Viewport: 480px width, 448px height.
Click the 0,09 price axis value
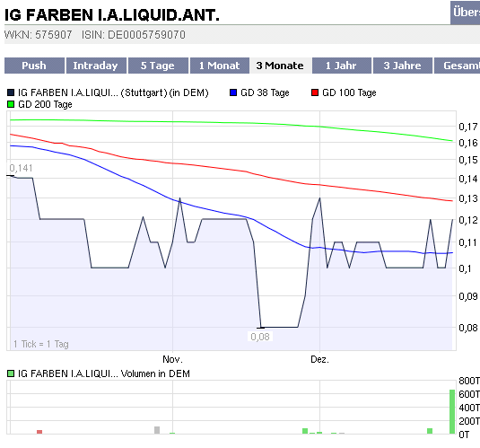468,296
